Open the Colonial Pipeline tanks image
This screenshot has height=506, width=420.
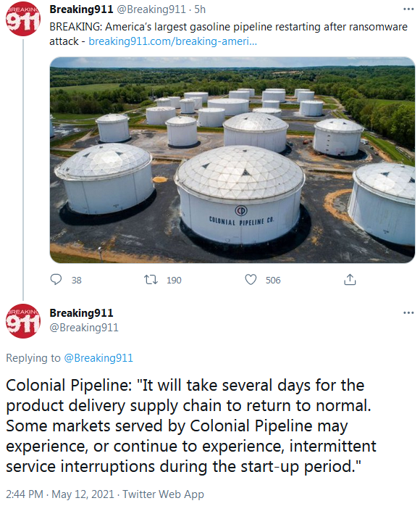tap(232, 160)
